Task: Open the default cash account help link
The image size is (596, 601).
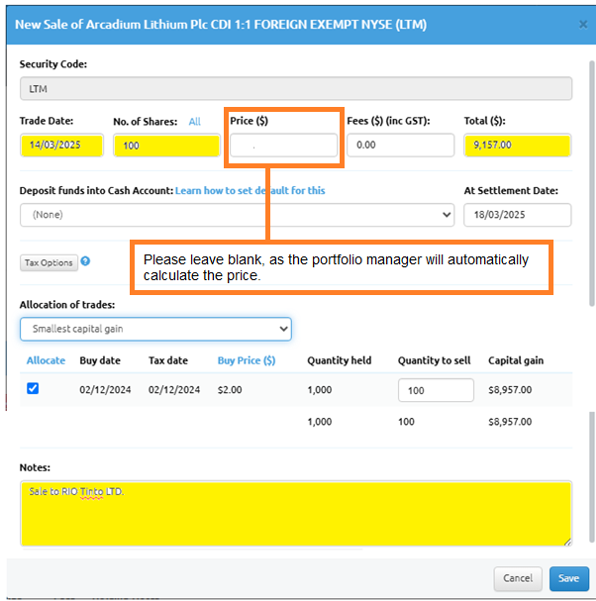Action: 250,190
